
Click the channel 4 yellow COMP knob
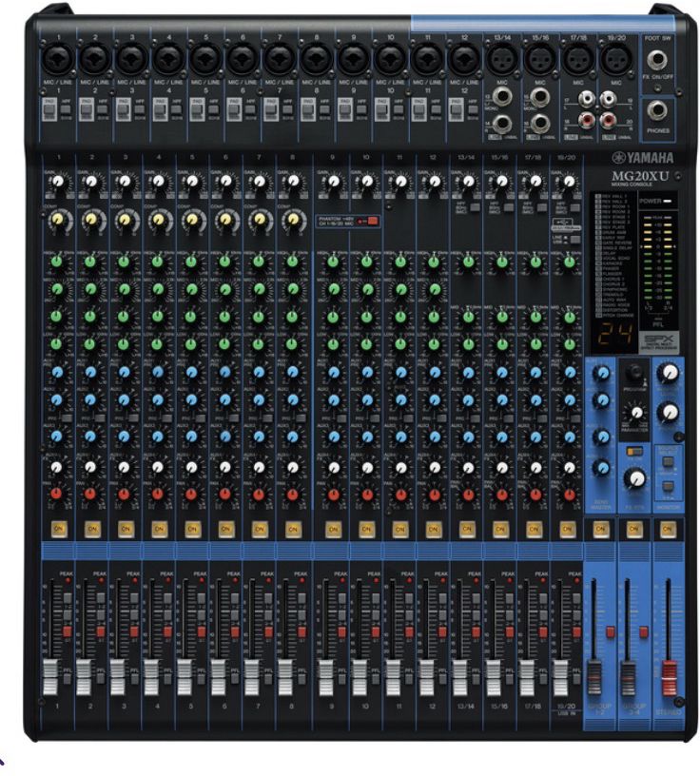(x=159, y=220)
